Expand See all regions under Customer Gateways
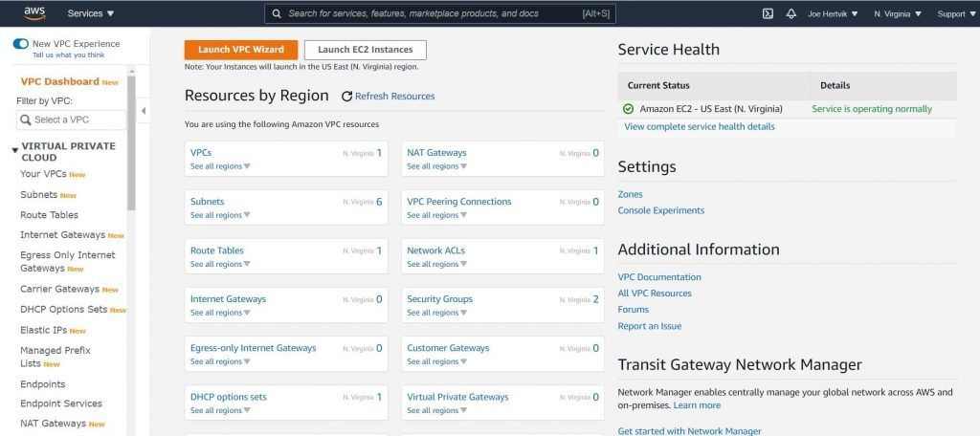Viewport: 980px width, 436px height. click(436, 361)
